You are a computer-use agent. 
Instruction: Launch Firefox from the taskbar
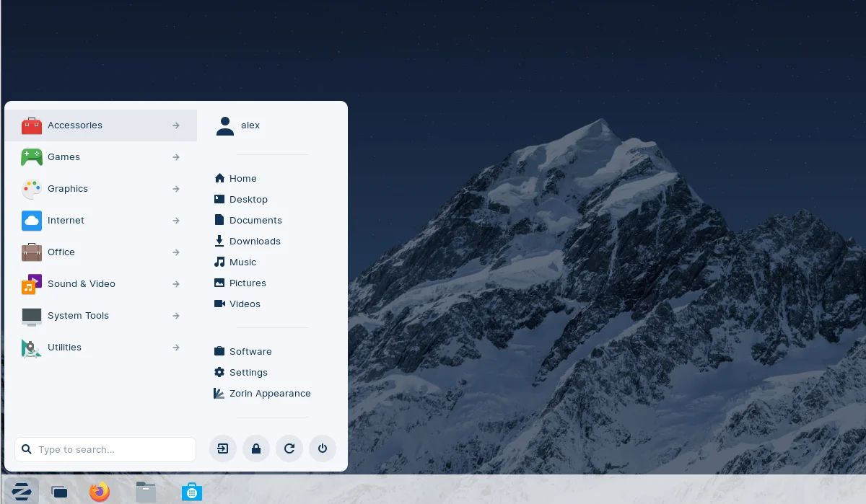pyautogui.click(x=100, y=492)
